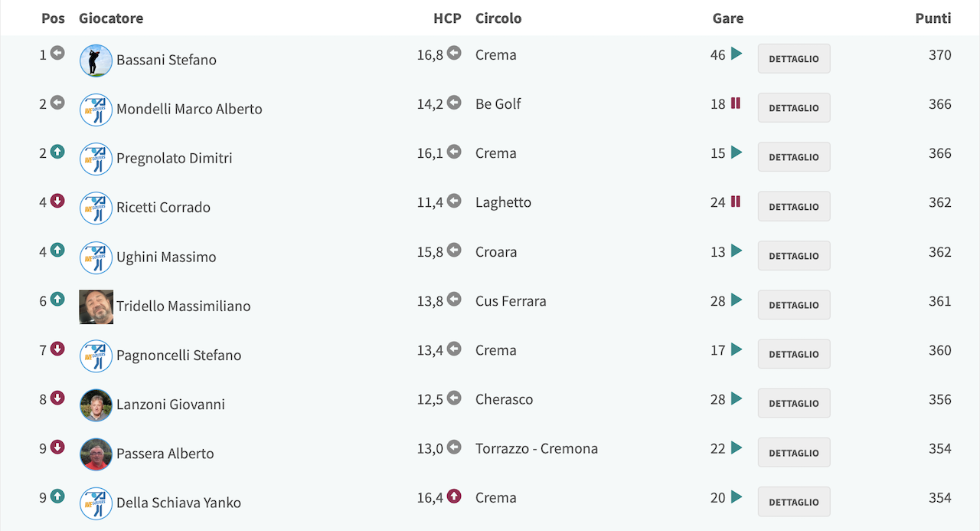Open DETTAGLIO for Della Schiava Yanko

pos(794,502)
